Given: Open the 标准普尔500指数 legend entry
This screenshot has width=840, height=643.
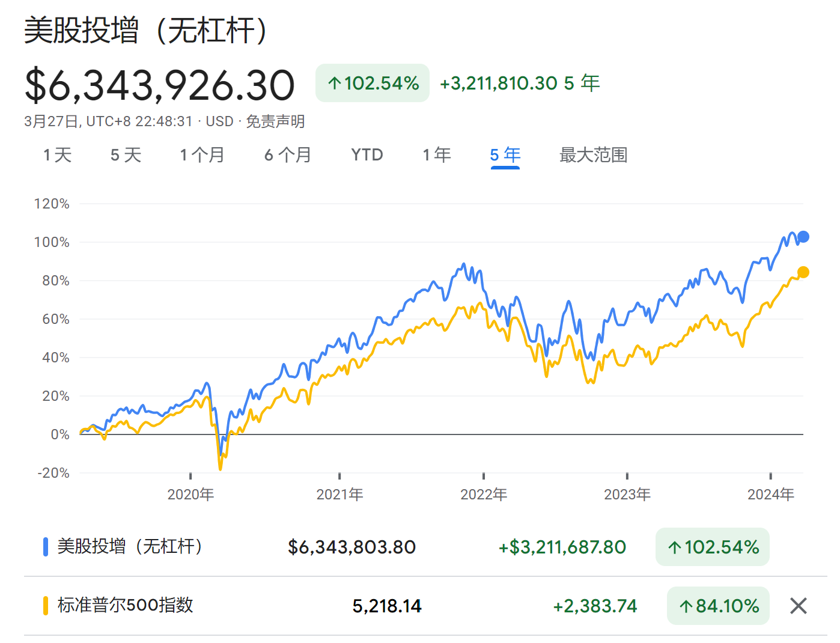Looking at the screenshot, I should tap(125, 605).
